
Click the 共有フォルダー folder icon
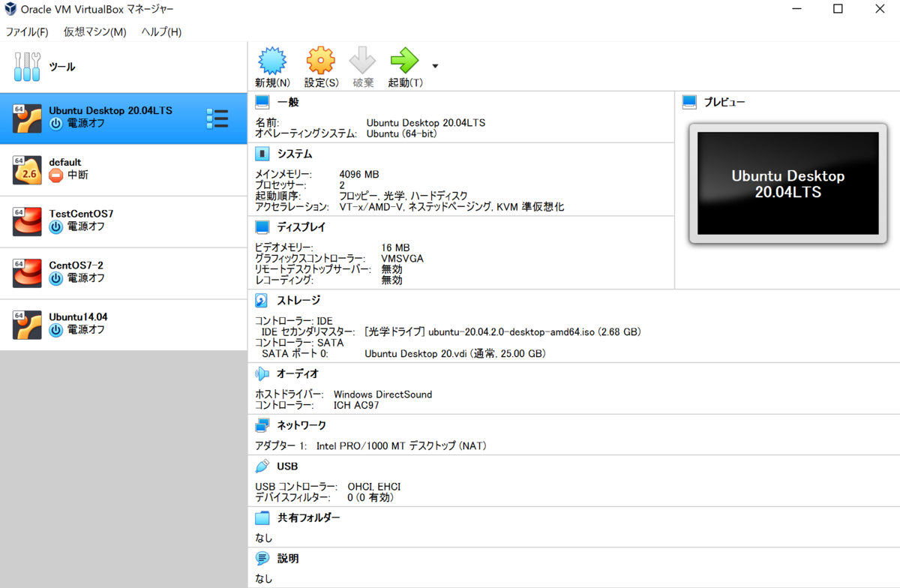(262, 517)
